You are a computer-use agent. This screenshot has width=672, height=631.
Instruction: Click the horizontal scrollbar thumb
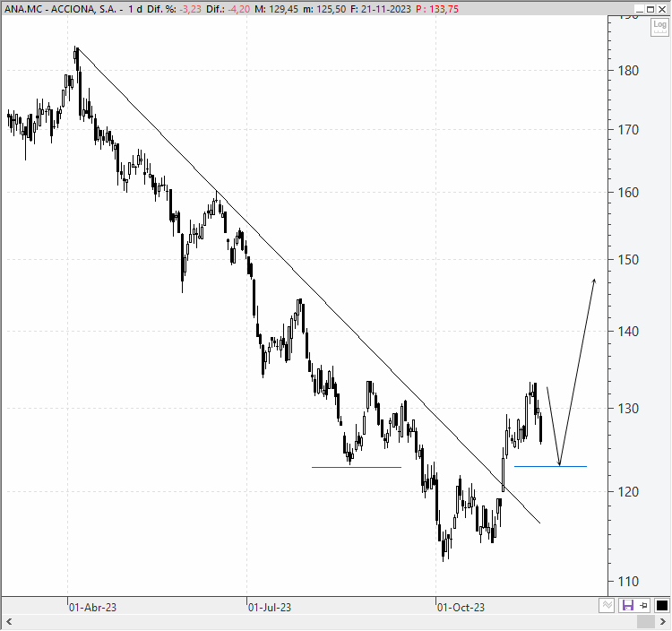645,621
